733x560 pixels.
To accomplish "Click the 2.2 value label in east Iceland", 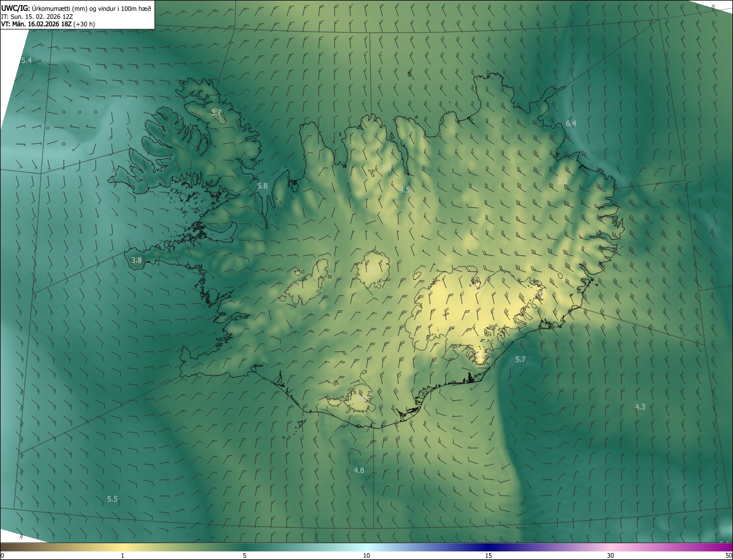I will click(562, 181).
